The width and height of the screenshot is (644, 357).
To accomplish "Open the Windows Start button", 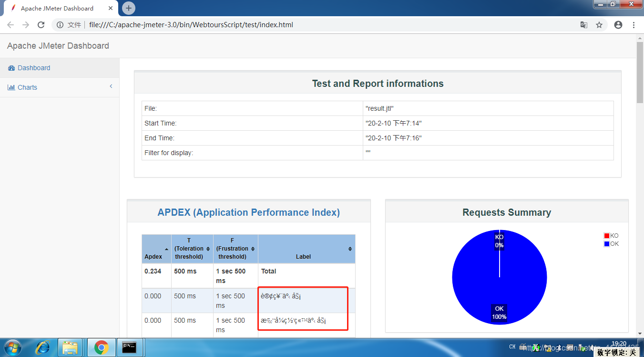I will (13, 347).
